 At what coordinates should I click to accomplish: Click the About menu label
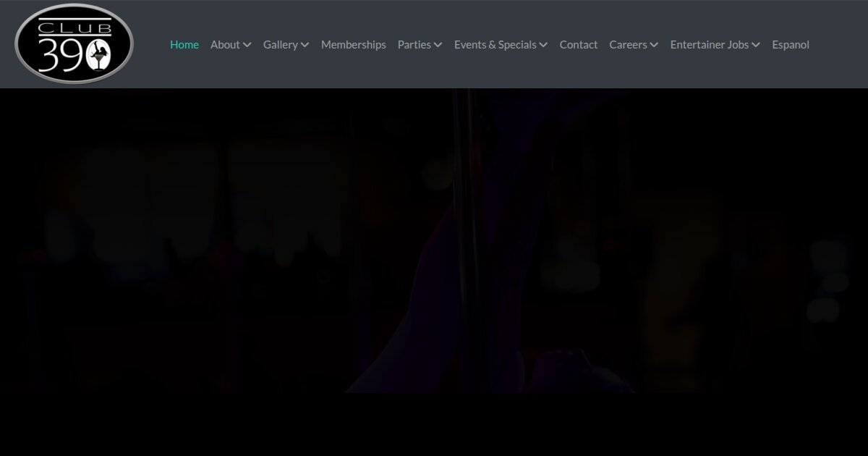point(225,44)
